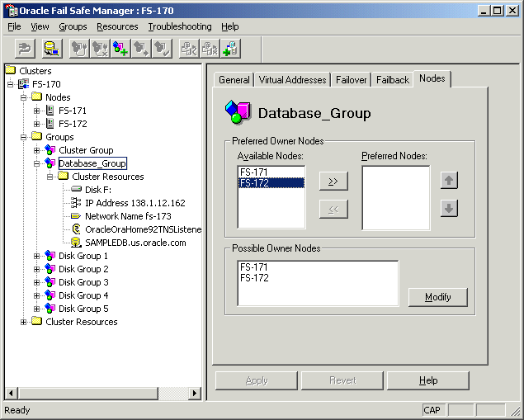
Task: Switch to the Failback tab
Action: [x=393, y=80]
